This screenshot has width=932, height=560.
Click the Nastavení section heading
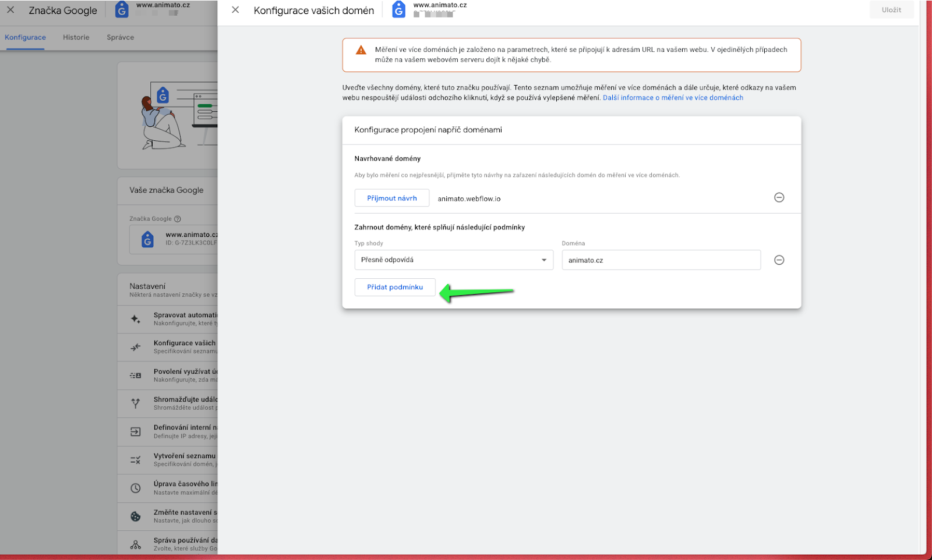tap(147, 286)
